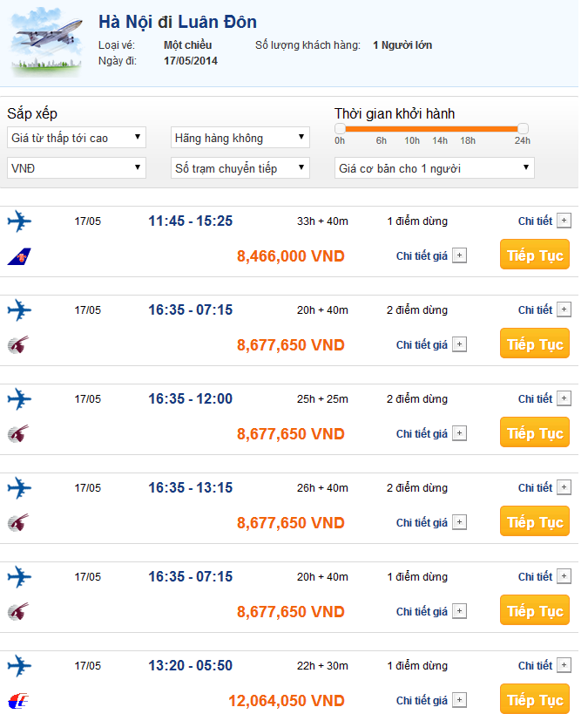Open the 'Giá cơ bản cho 1 người' dropdown
This screenshot has height=714, width=588.
click(435, 168)
